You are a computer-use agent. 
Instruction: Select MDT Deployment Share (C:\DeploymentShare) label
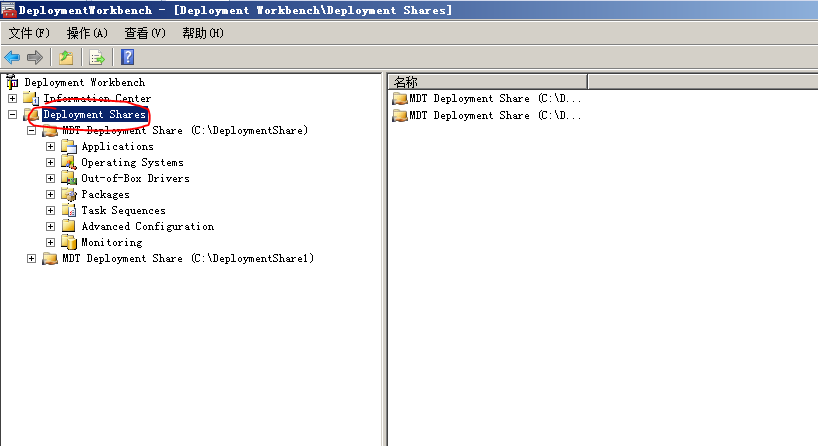pos(185,130)
